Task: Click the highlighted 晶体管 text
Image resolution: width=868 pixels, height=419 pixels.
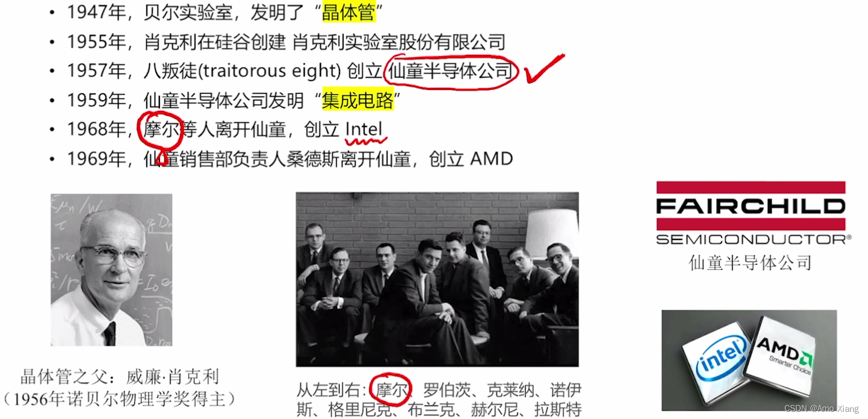Action: pyautogui.click(x=349, y=13)
